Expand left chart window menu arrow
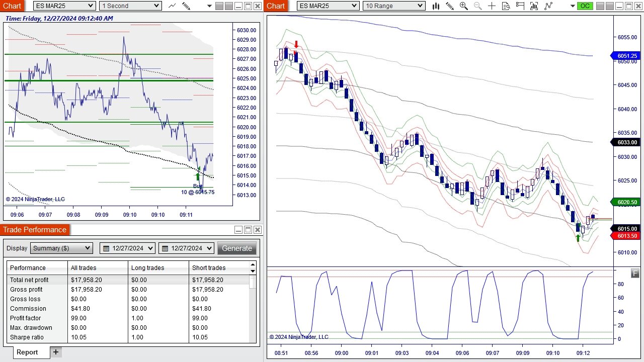 point(210,7)
